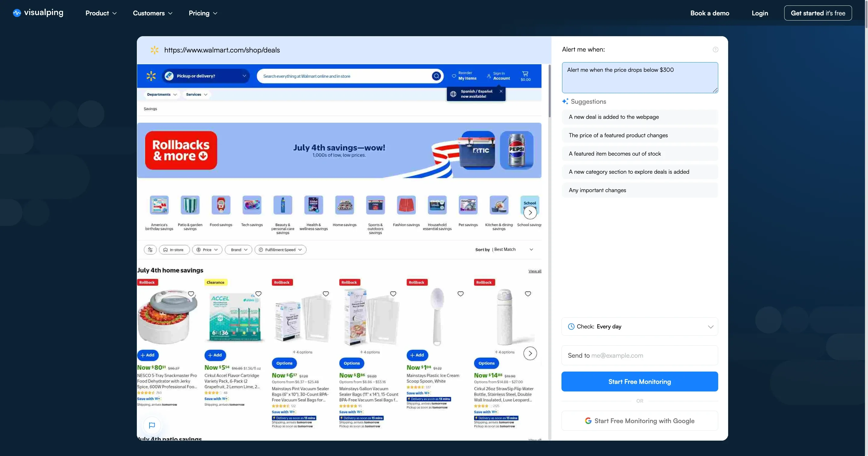Open Household essential savings category
Viewport: 868px width, 456px height.
[437, 213]
